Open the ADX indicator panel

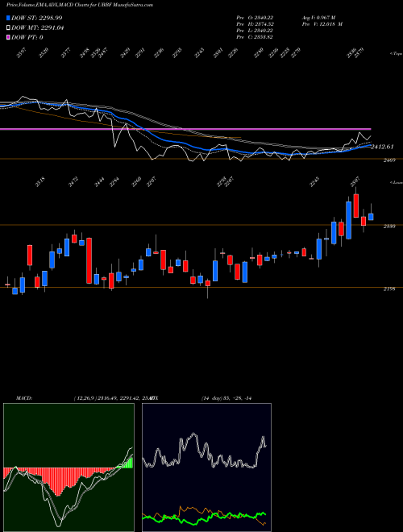click(x=206, y=468)
